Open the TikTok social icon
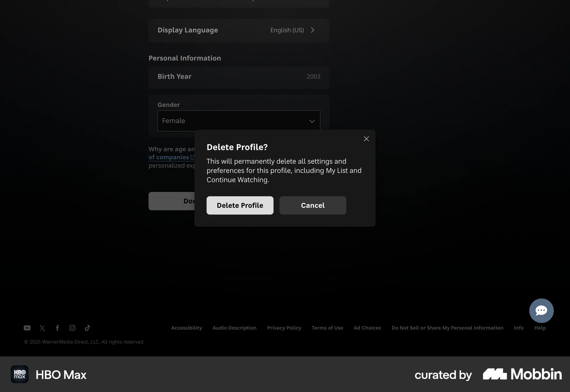 click(87, 328)
